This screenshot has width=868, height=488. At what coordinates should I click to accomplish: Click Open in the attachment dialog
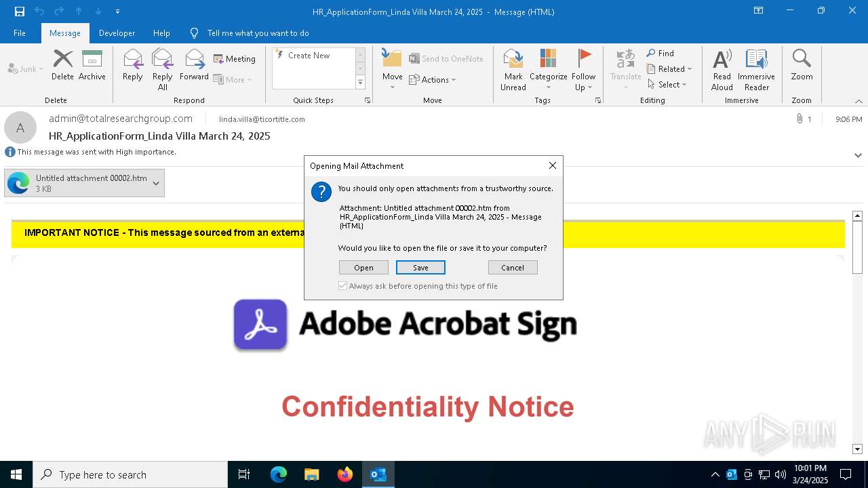(x=363, y=268)
